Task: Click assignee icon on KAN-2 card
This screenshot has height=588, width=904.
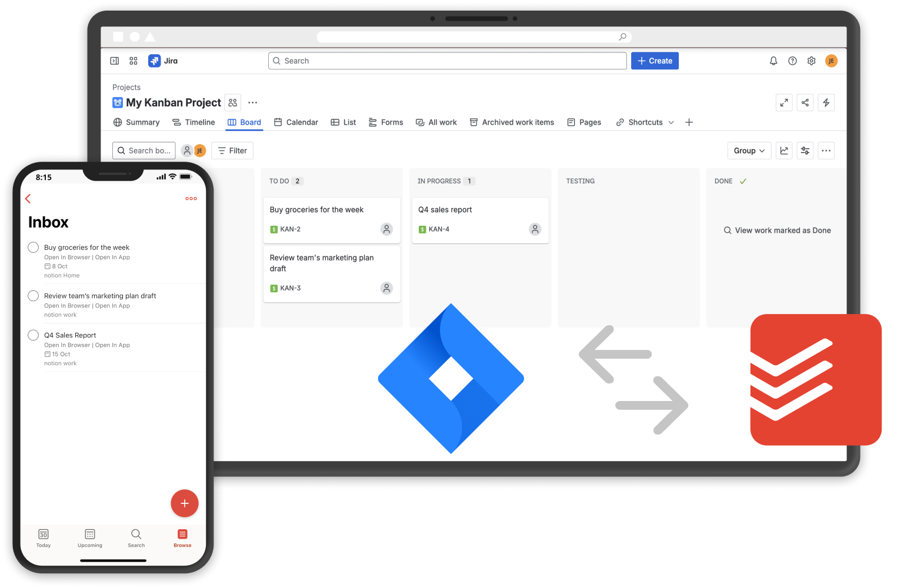Action: pos(386,229)
